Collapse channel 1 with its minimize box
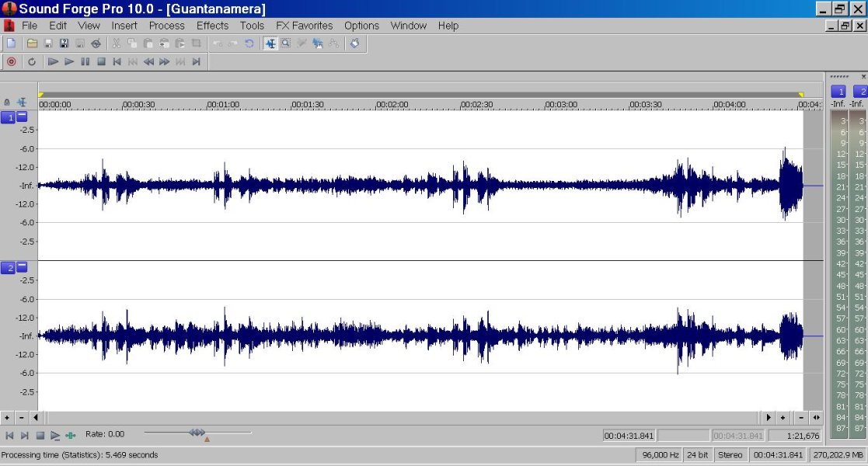Screen dimensions: 868x466 (x=20, y=118)
